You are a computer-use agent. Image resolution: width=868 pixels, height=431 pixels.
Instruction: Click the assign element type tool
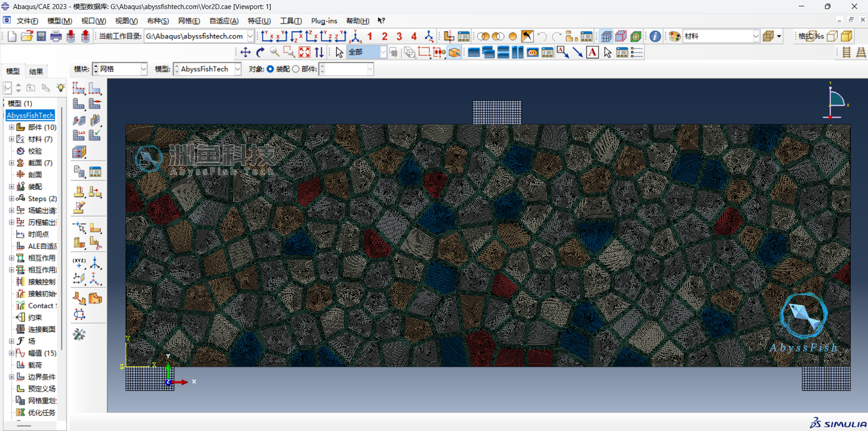coord(79,135)
